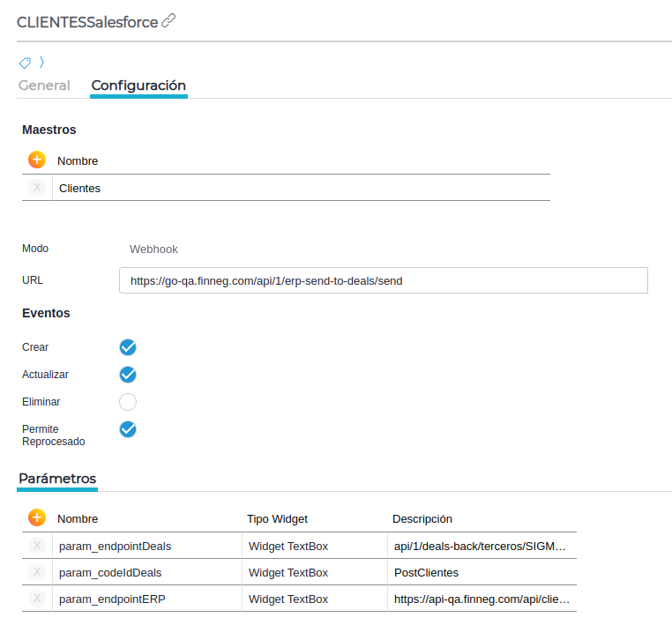Open the Widget TextBox type for param_endpointERP

(x=287, y=599)
